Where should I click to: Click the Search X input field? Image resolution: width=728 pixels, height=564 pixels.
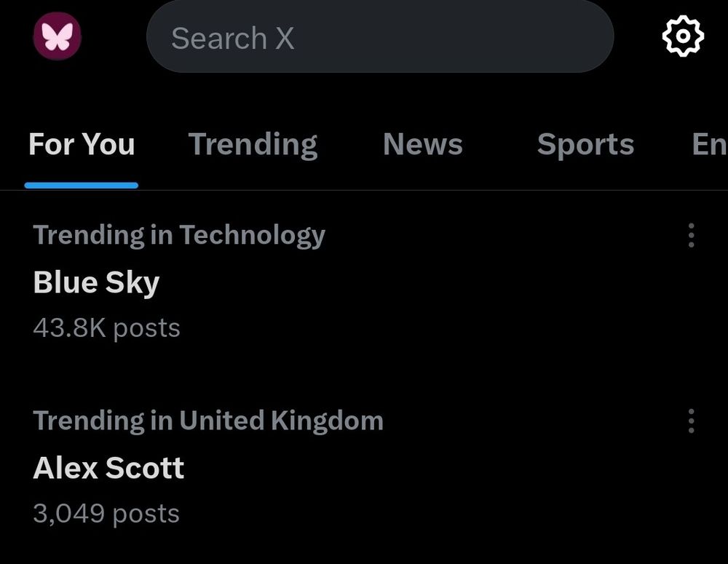point(379,37)
